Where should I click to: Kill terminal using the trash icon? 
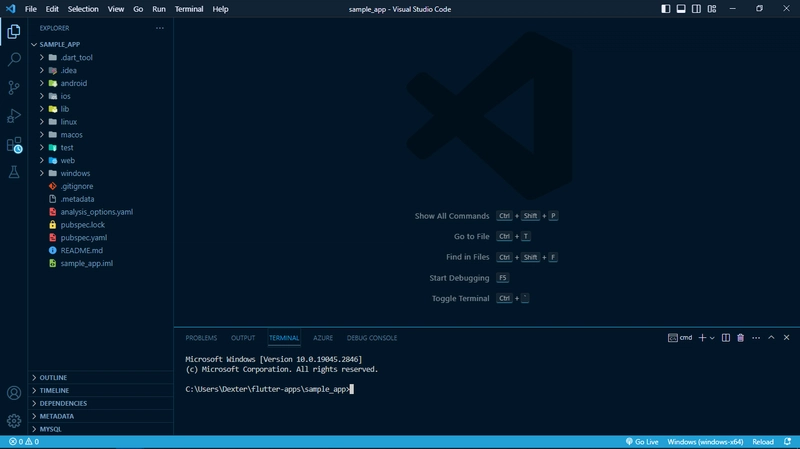click(740, 338)
